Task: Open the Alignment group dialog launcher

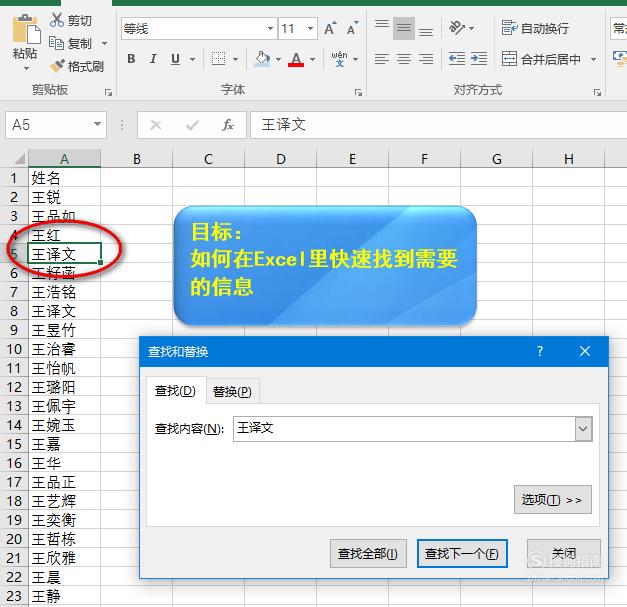Action: 597,92
